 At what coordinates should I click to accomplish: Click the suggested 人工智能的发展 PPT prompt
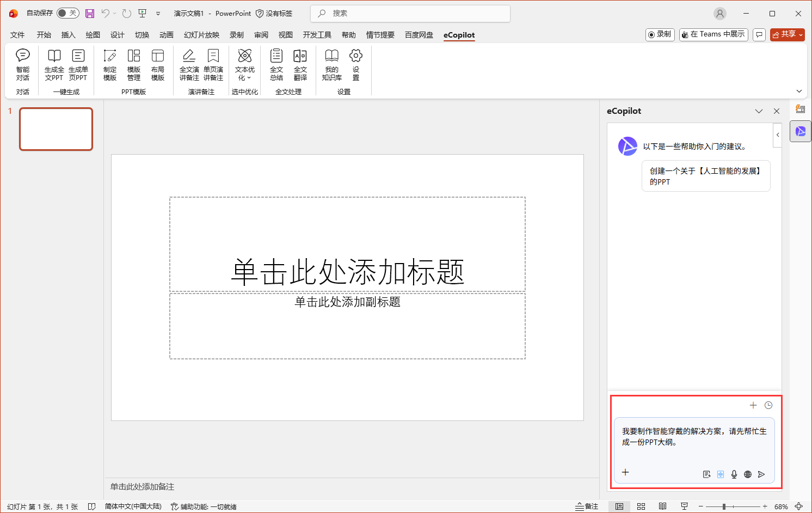705,176
